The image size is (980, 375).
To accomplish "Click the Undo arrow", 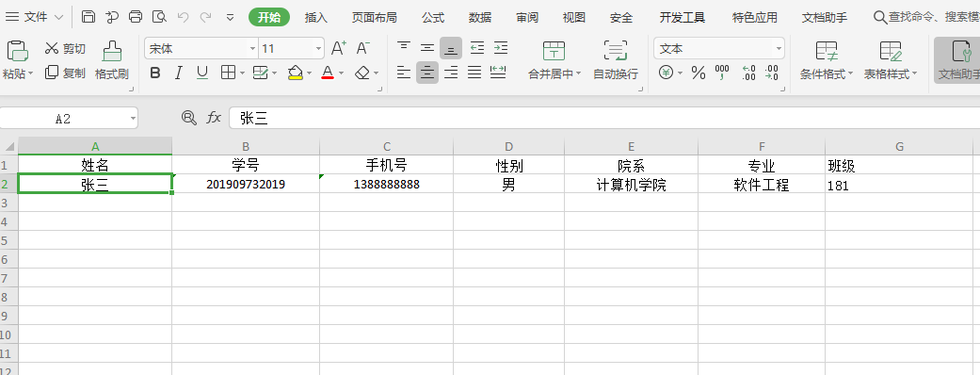I will [184, 17].
